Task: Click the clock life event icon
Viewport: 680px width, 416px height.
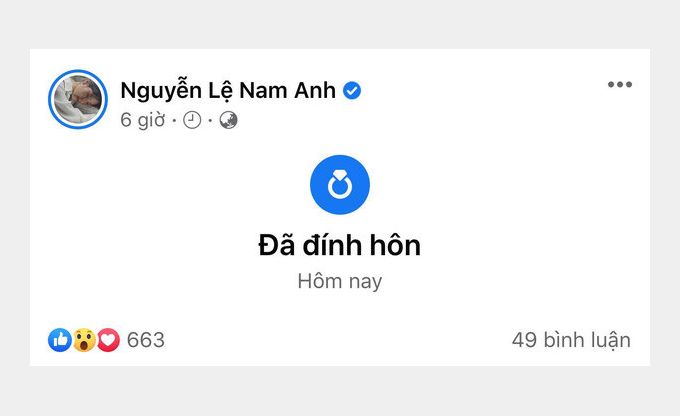Action: [x=192, y=120]
